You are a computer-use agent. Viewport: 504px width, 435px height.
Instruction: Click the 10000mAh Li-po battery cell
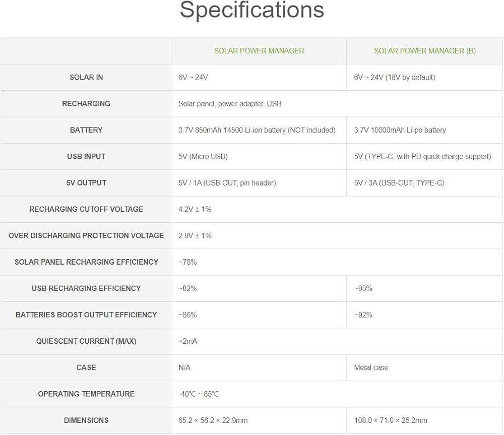pyautogui.click(x=400, y=130)
